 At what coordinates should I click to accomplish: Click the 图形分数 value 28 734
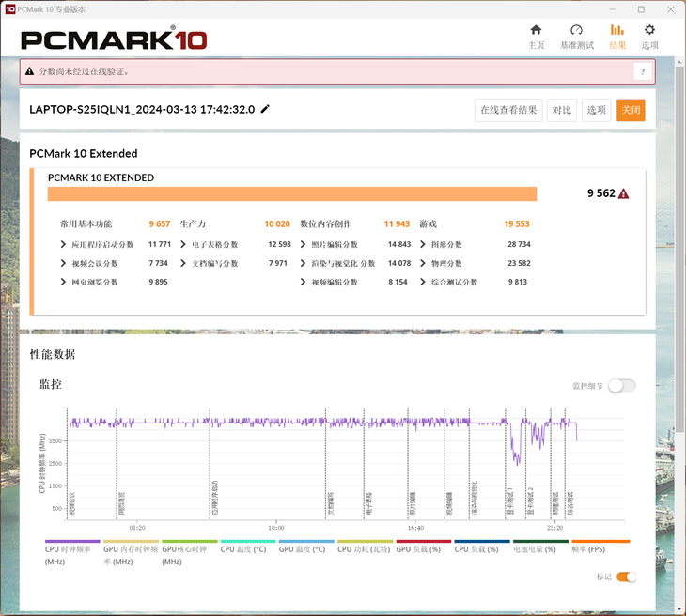pyautogui.click(x=519, y=244)
